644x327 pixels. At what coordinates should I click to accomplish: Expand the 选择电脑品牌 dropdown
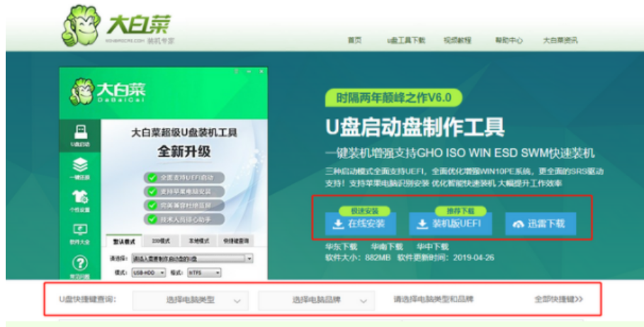(315, 300)
